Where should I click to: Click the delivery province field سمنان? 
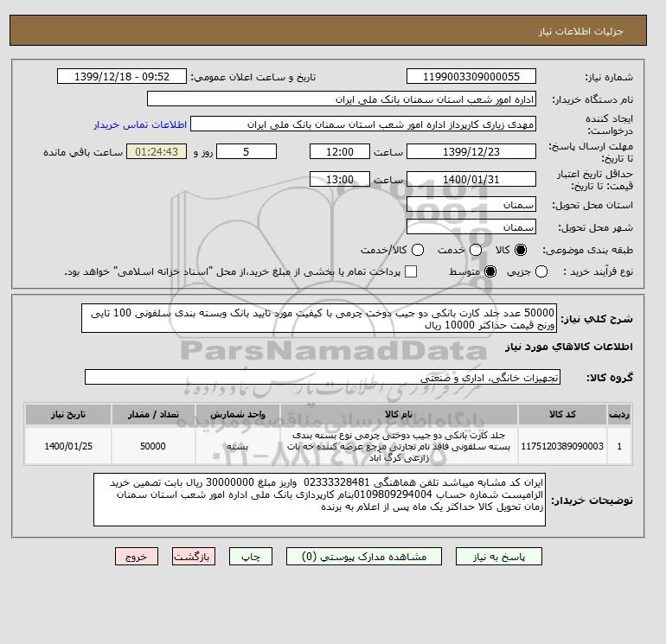[471, 205]
